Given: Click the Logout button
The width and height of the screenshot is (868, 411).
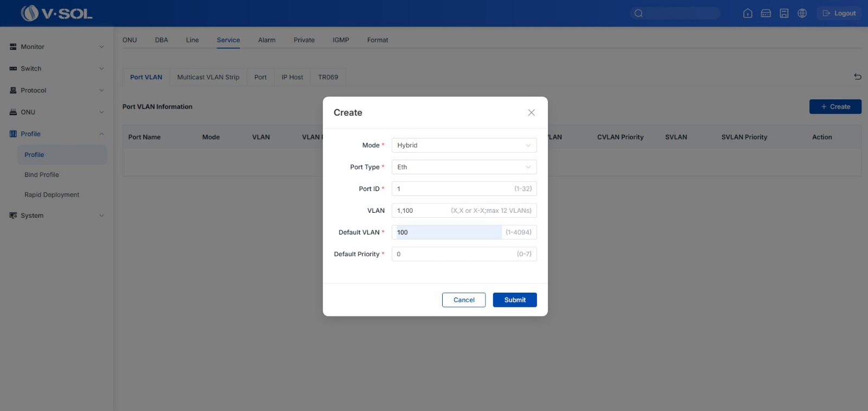Looking at the screenshot, I should click(839, 13).
